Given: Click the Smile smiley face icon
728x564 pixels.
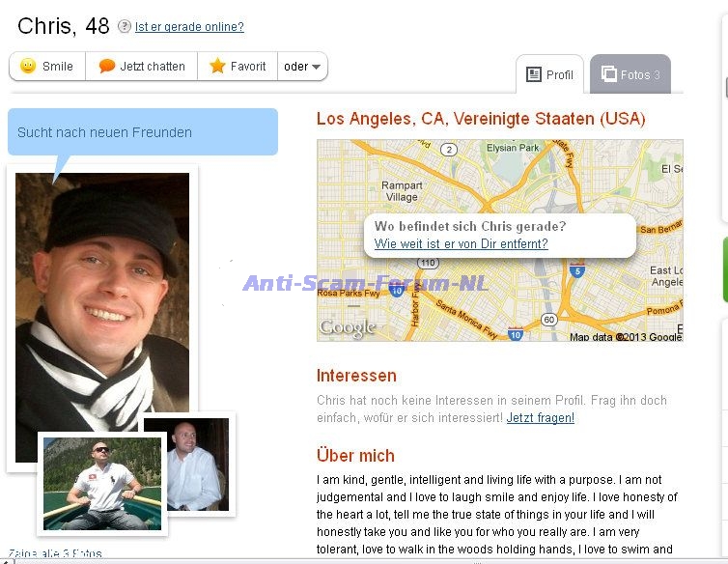Looking at the screenshot, I should [x=28, y=67].
